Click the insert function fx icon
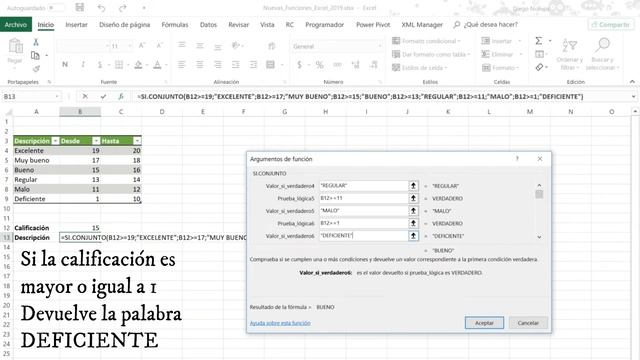640x360 pixels. coord(121,97)
